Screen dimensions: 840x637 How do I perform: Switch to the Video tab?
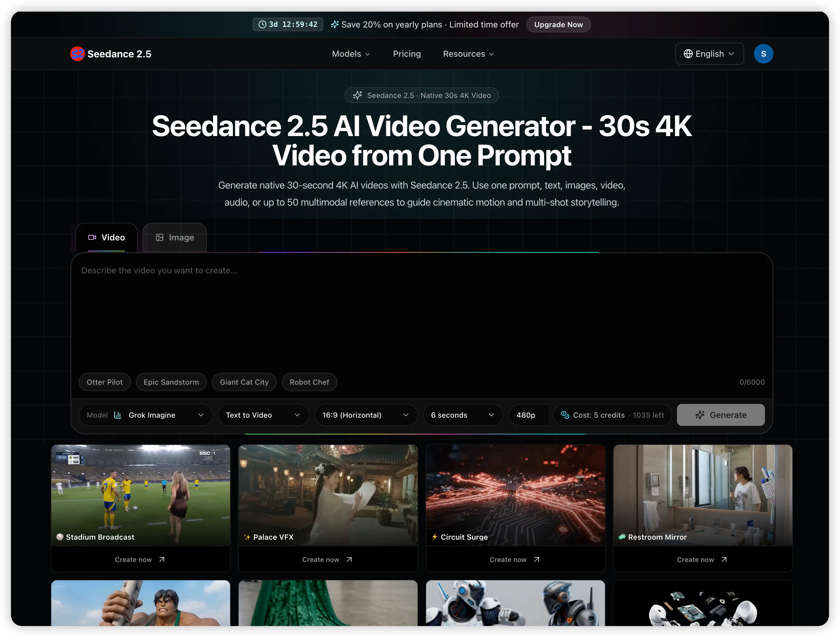click(x=106, y=238)
